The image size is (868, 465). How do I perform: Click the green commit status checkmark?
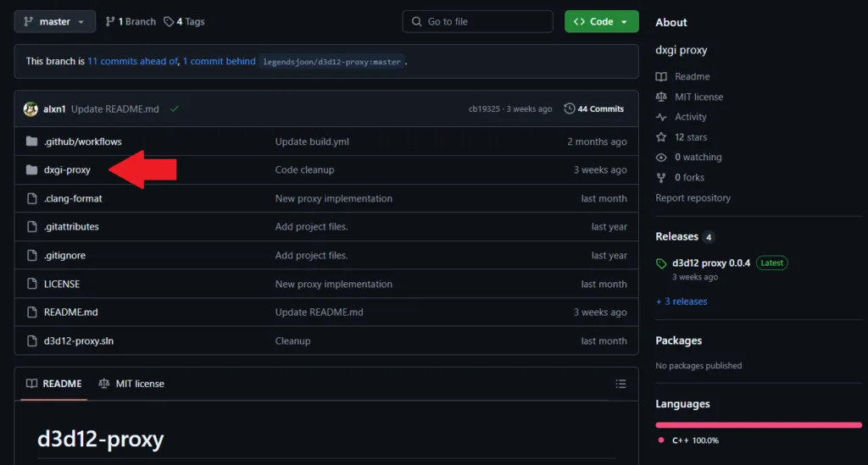click(175, 109)
